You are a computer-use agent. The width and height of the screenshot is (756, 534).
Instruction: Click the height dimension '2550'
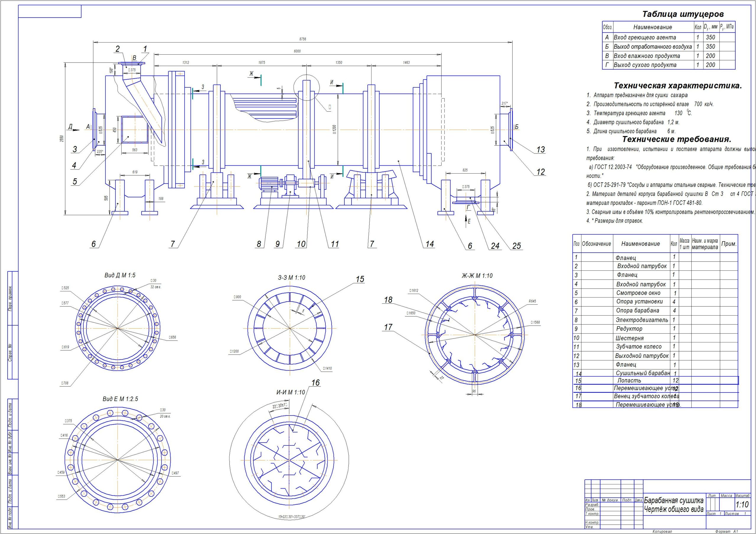62,139
